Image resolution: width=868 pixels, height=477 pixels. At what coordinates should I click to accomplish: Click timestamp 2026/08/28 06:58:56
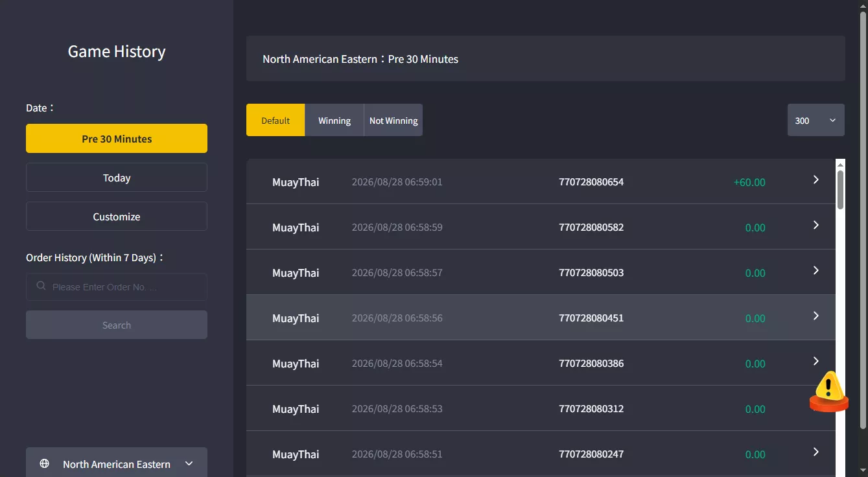tap(397, 318)
